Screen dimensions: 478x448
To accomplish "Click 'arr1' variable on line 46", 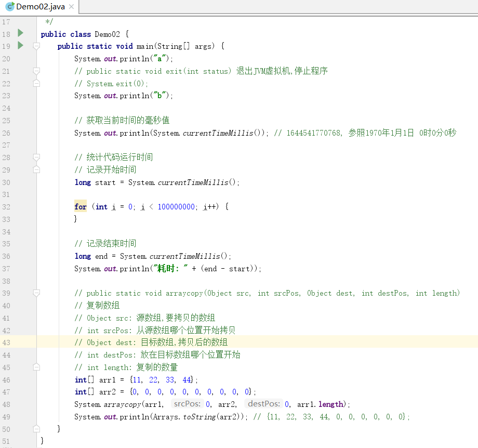I will point(108,380).
